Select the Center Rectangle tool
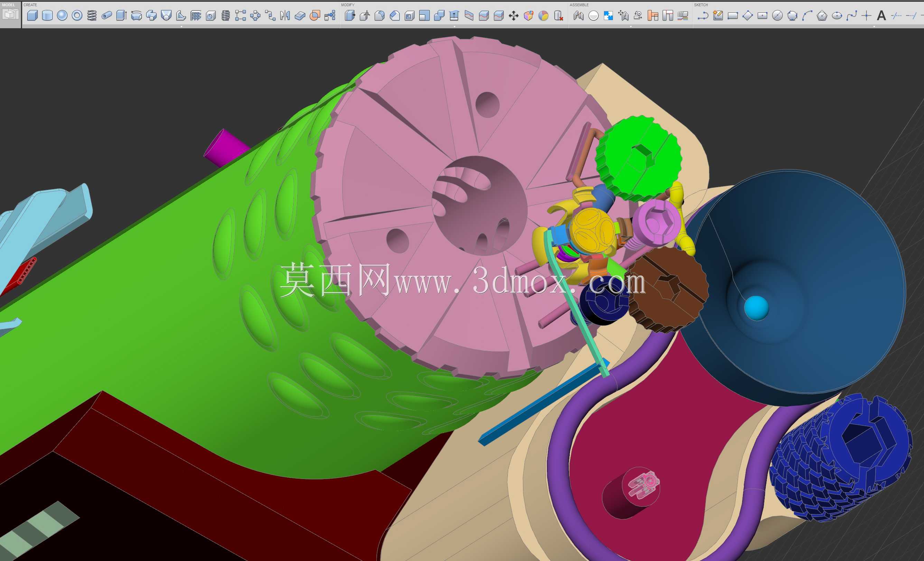 tap(762, 15)
